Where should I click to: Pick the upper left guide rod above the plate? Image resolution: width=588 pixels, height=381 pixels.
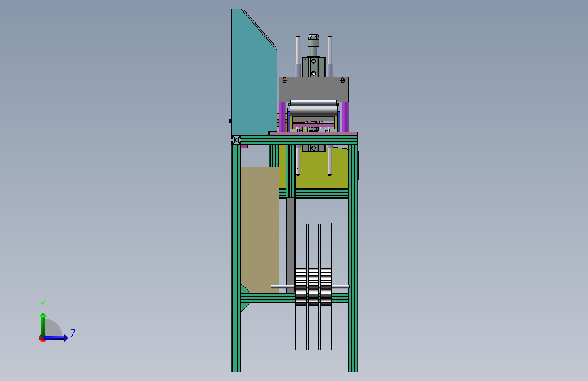tap(298, 50)
